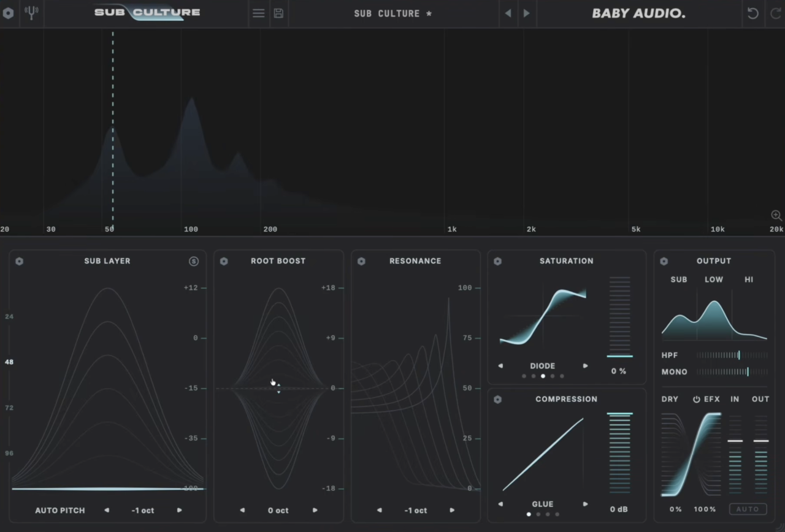Select the 72 dB slope option

9,408
